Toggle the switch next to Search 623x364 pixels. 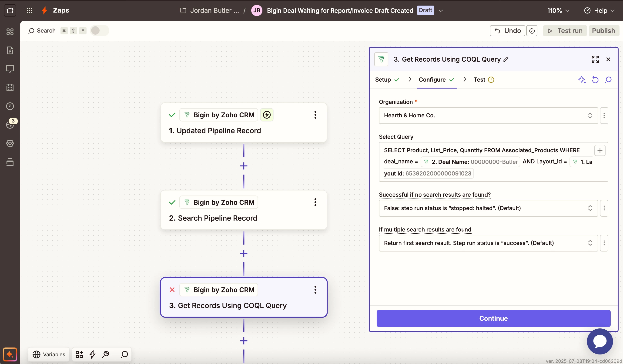[x=99, y=31]
